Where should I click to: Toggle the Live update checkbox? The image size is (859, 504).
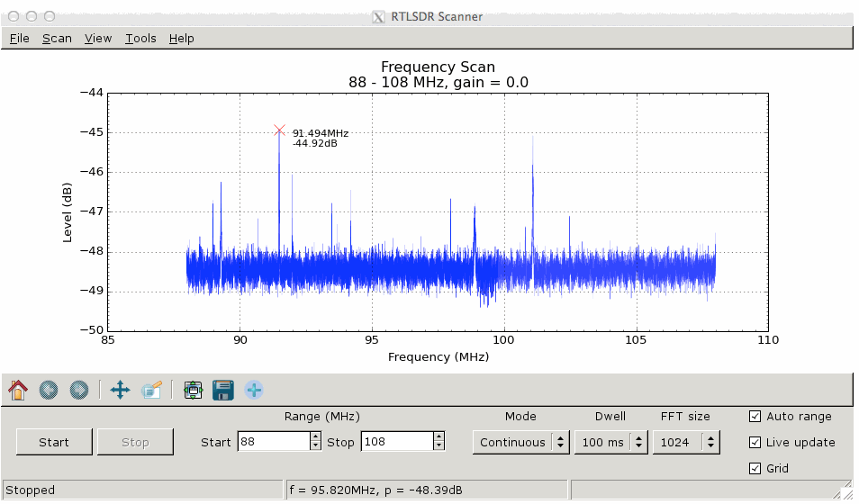tap(755, 442)
